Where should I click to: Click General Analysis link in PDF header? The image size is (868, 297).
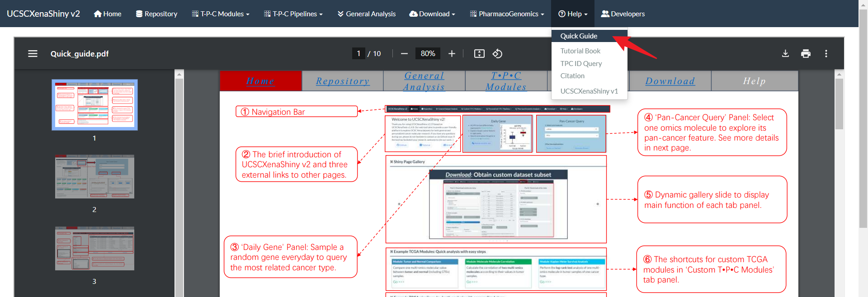click(424, 81)
